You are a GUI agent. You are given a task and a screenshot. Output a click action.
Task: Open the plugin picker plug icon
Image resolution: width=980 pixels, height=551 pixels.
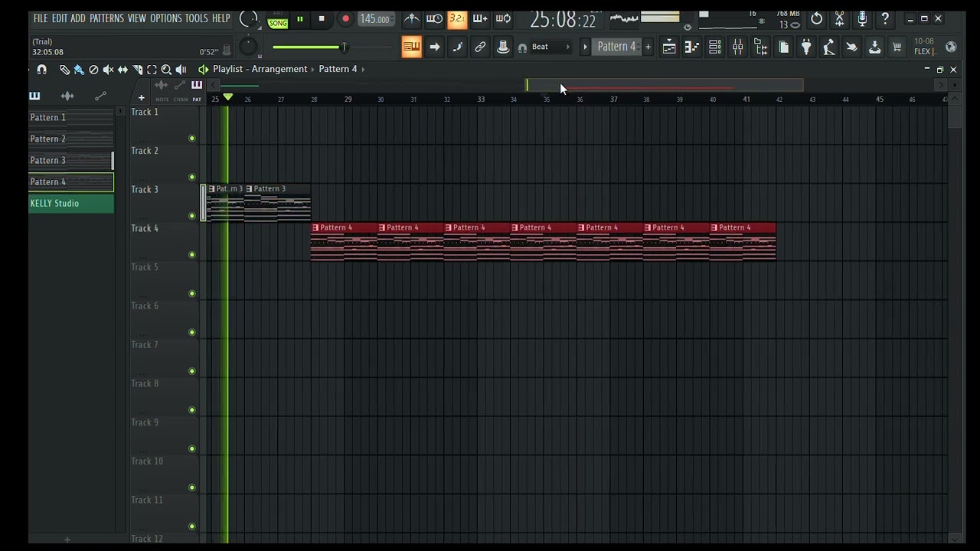(806, 47)
